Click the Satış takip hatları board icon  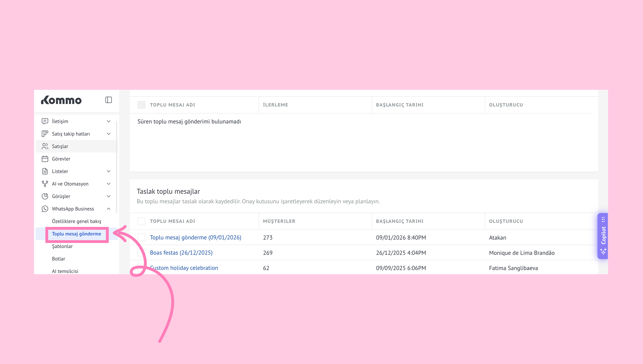(x=45, y=134)
